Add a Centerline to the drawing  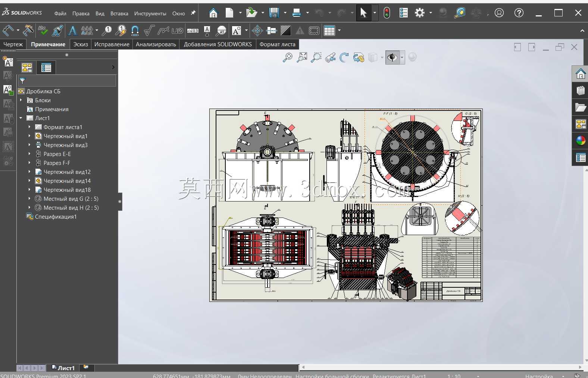point(272,30)
